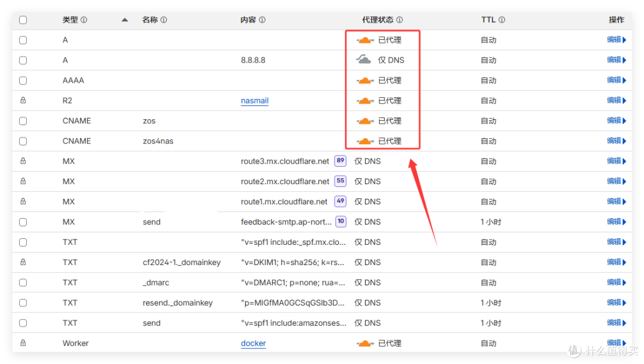The width and height of the screenshot is (644, 364).
Task: Click info icon beside 代理状态 header
Action: tap(399, 20)
